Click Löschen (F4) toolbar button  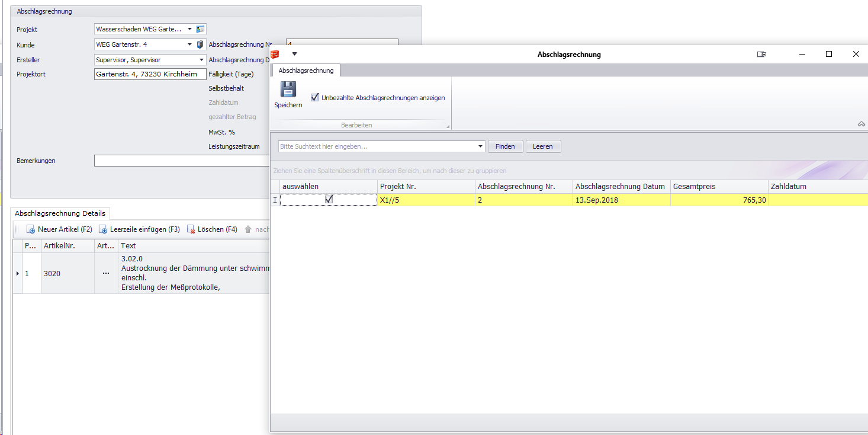pos(212,229)
